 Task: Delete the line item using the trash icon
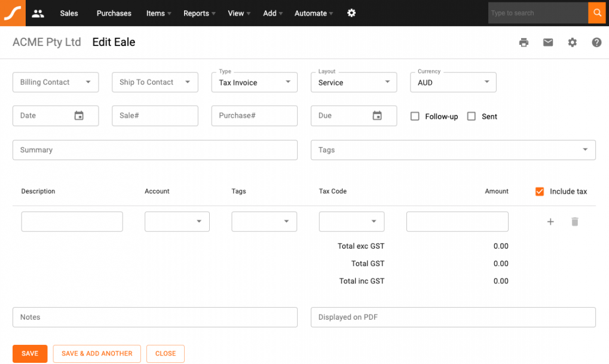(x=574, y=222)
